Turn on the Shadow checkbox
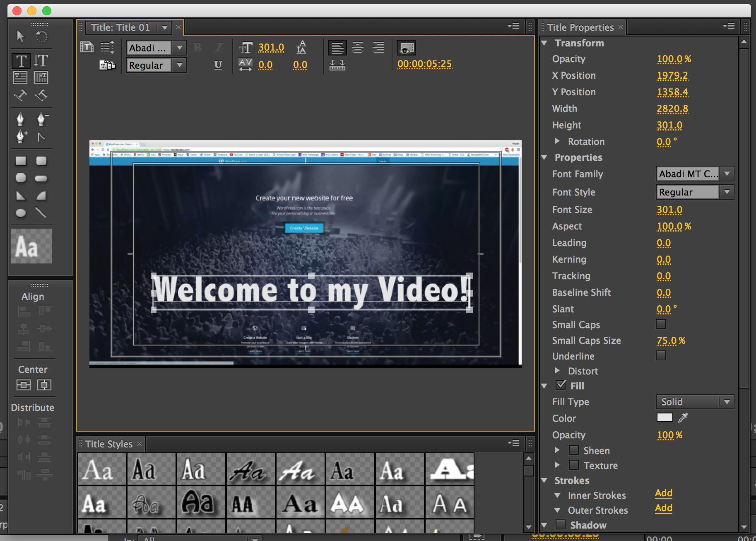This screenshot has width=756, height=541. tap(561, 525)
